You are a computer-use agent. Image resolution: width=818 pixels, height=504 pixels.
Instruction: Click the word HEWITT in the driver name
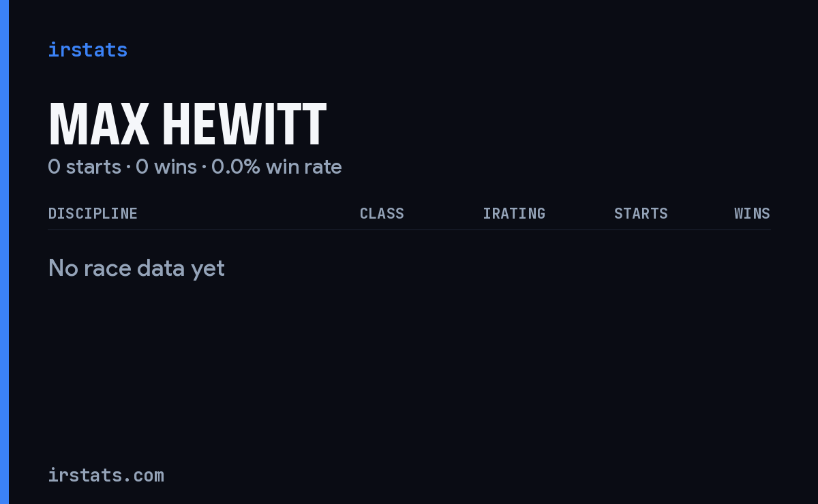245,125
